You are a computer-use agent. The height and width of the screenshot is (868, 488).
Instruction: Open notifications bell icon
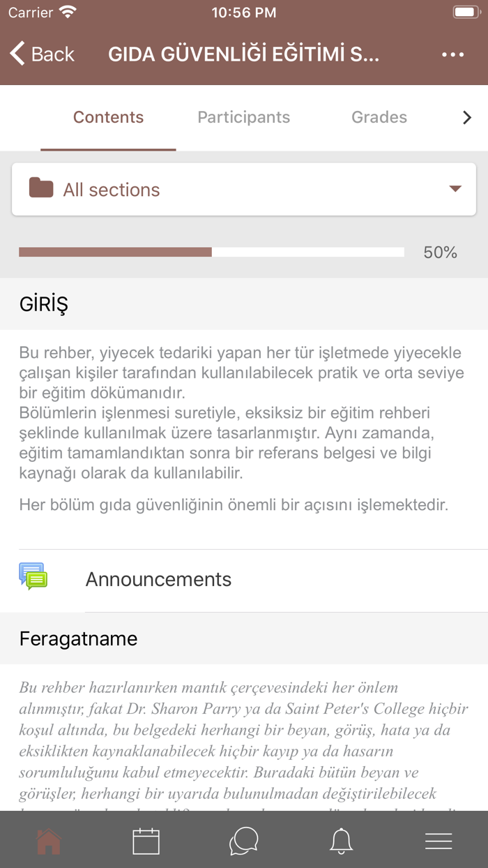click(341, 841)
